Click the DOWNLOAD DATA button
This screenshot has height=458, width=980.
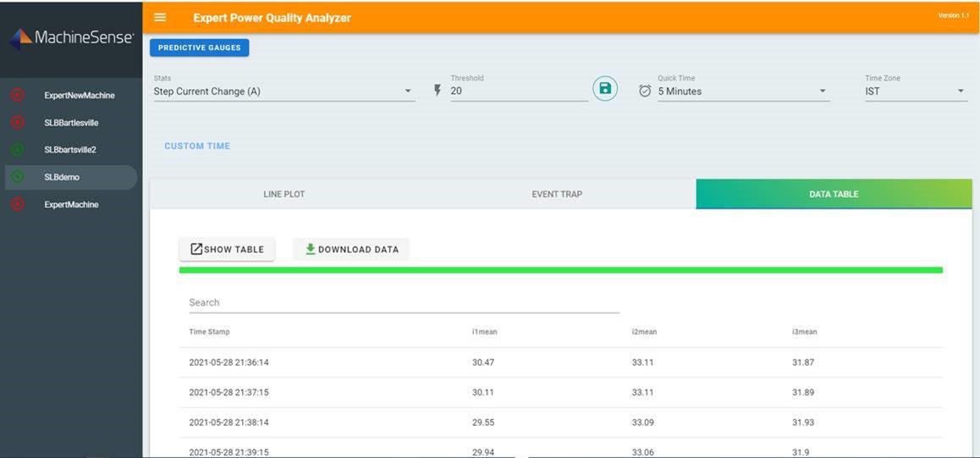point(351,249)
